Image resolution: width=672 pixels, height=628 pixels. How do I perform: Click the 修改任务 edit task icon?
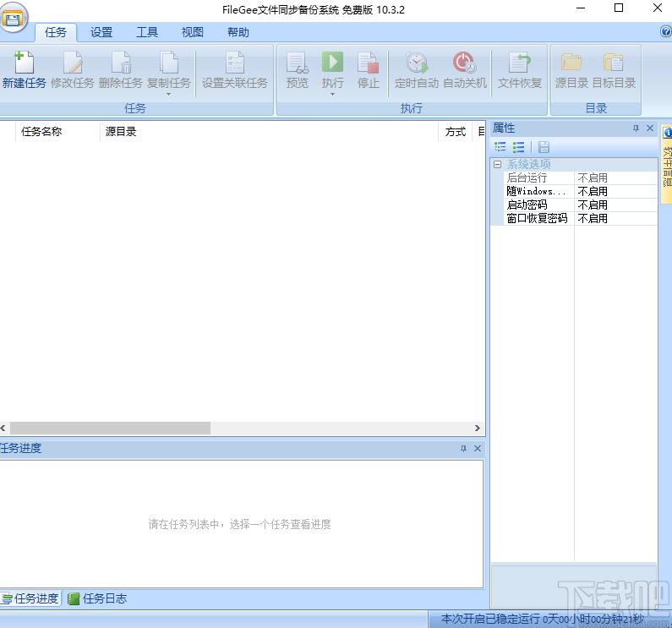coord(73,63)
